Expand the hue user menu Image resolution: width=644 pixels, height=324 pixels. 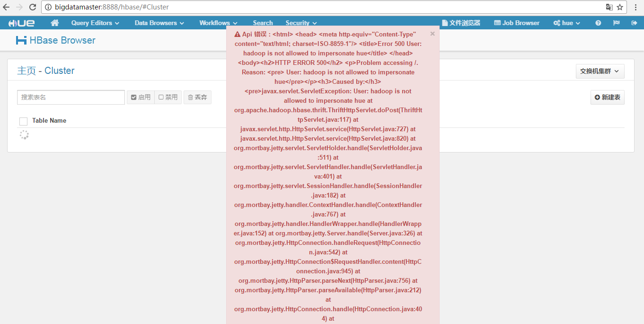(x=567, y=23)
